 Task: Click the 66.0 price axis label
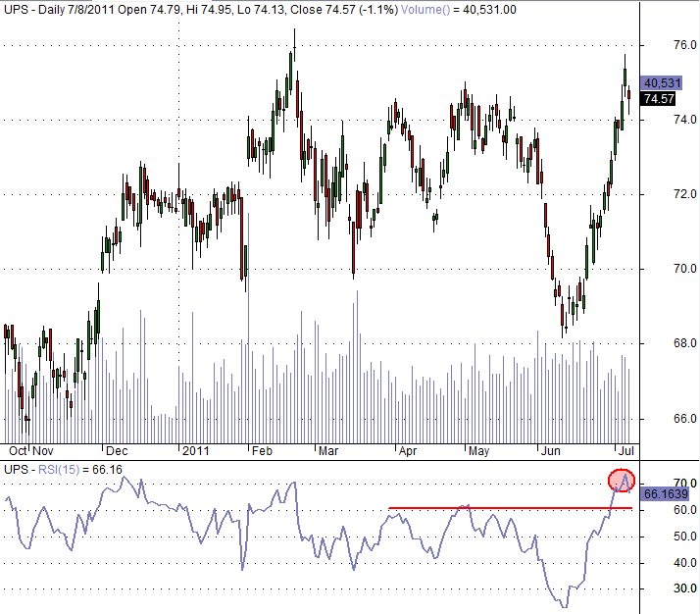(684, 419)
